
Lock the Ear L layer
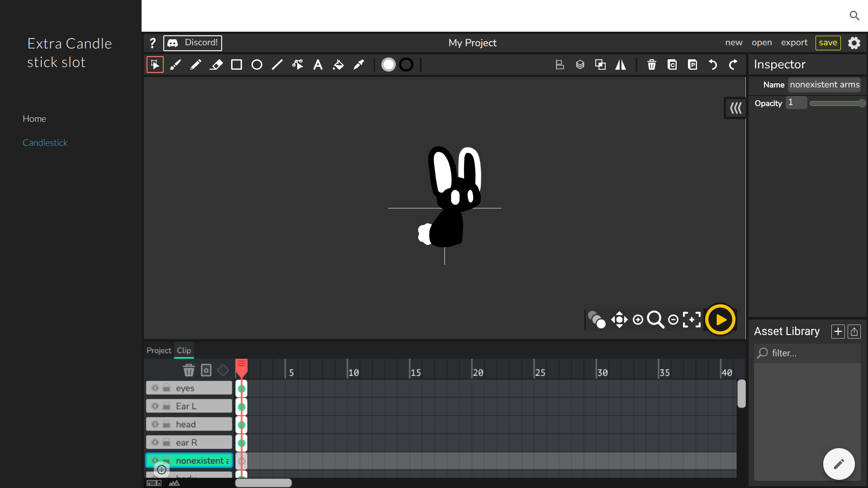[166, 406]
